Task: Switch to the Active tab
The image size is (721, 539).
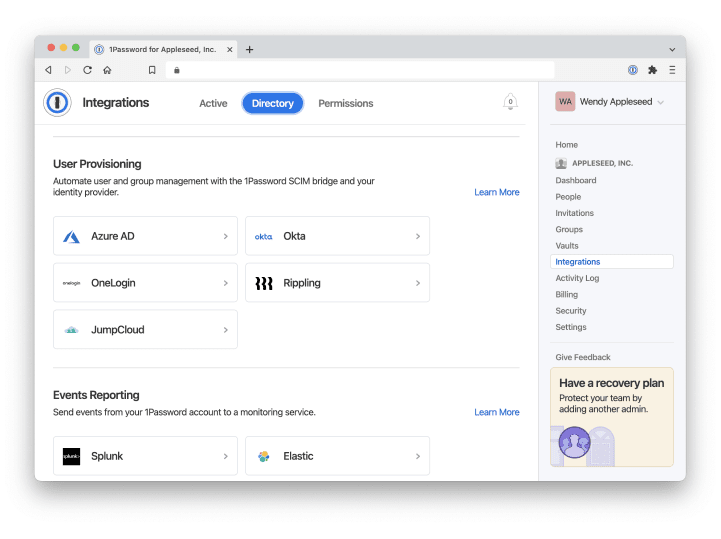Action: [x=213, y=103]
